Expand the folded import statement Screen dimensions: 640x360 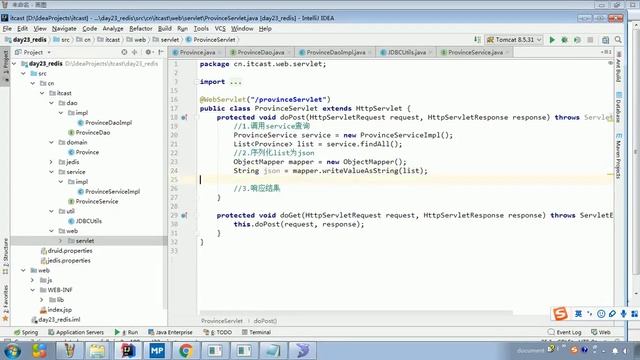tap(236, 82)
